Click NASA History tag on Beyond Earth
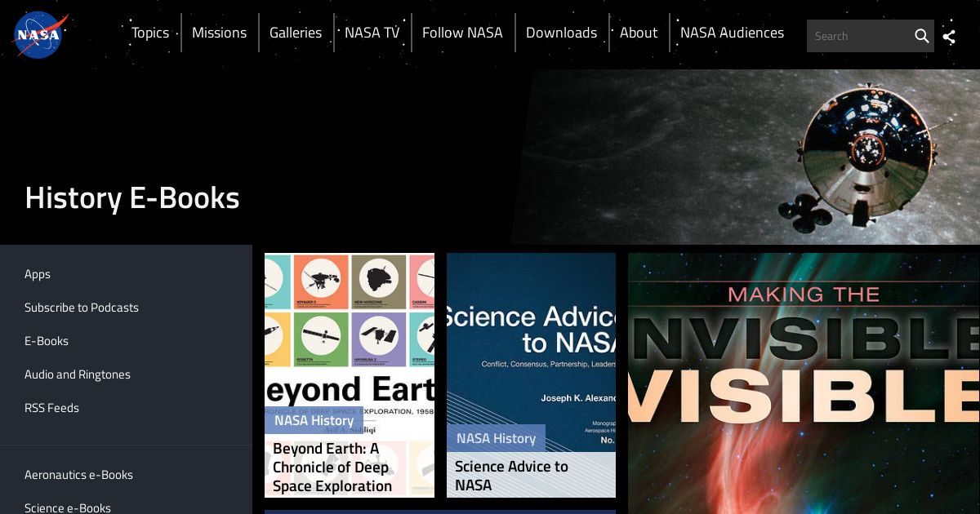This screenshot has width=980, height=514. click(x=314, y=420)
